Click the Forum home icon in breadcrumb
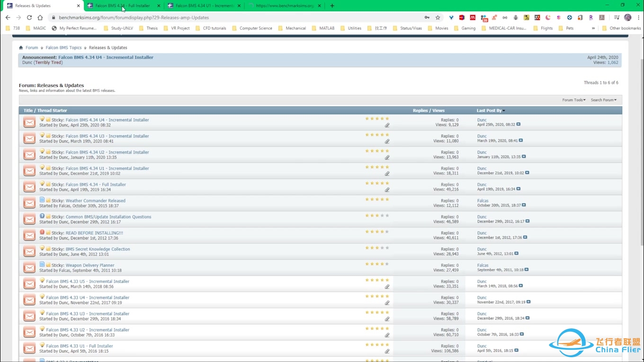 [21, 48]
